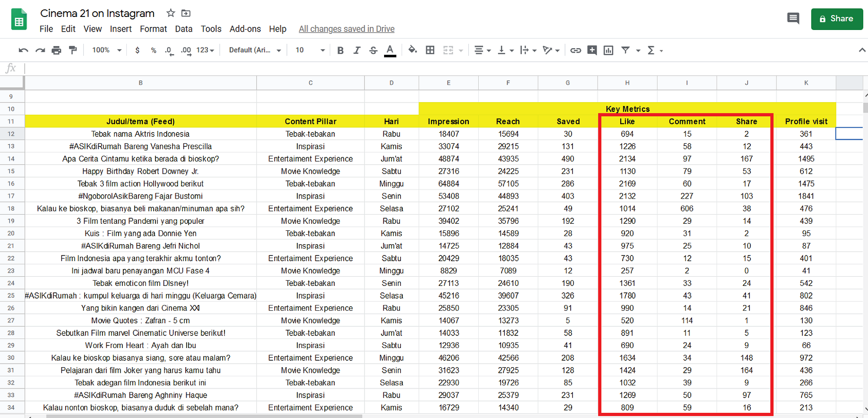Click the Judul/tema (Feed) header cell

pyautogui.click(x=141, y=121)
